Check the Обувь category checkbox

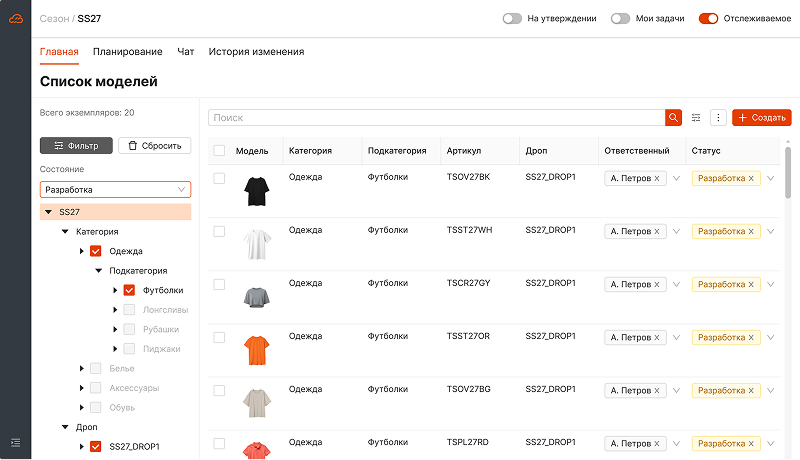point(95,407)
